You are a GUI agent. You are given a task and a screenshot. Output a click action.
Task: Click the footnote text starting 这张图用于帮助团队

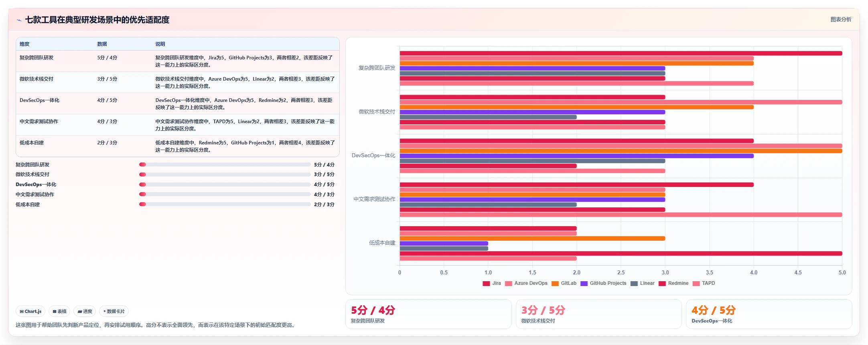(x=156, y=325)
